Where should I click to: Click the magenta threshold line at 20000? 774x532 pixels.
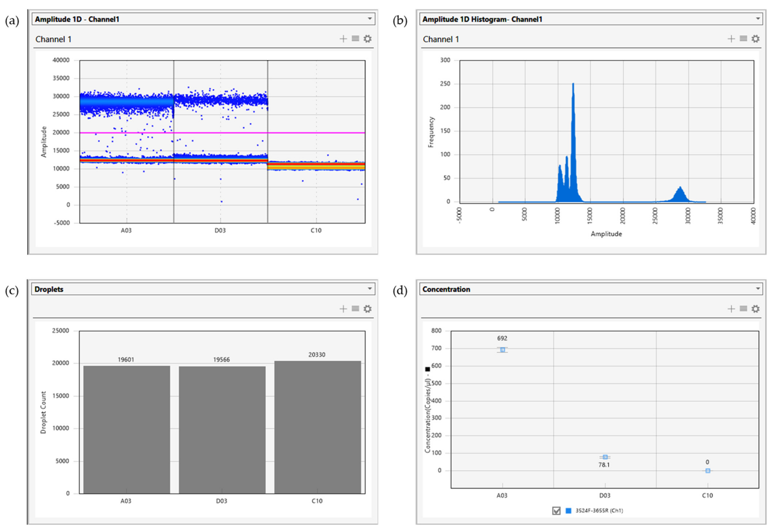point(300,133)
